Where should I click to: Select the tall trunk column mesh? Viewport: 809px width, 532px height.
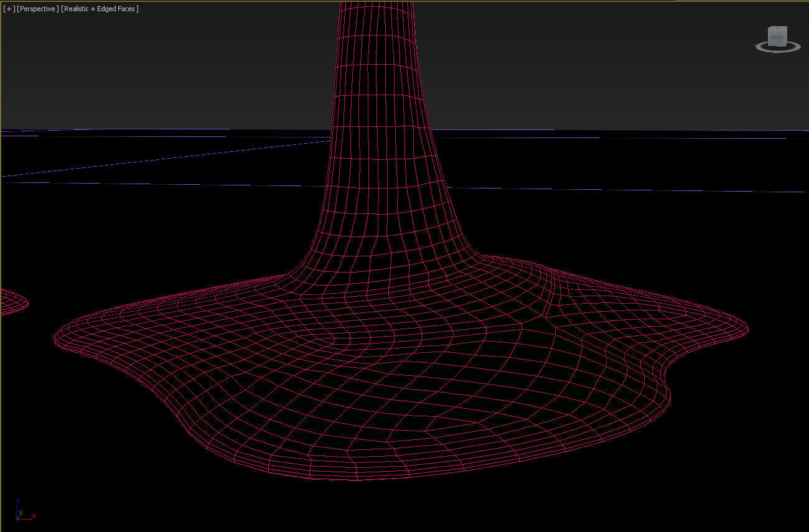click(x=376, y=93)
